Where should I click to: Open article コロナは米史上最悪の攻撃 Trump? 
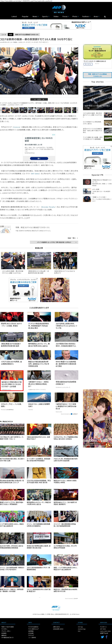(x=66, y=321)
